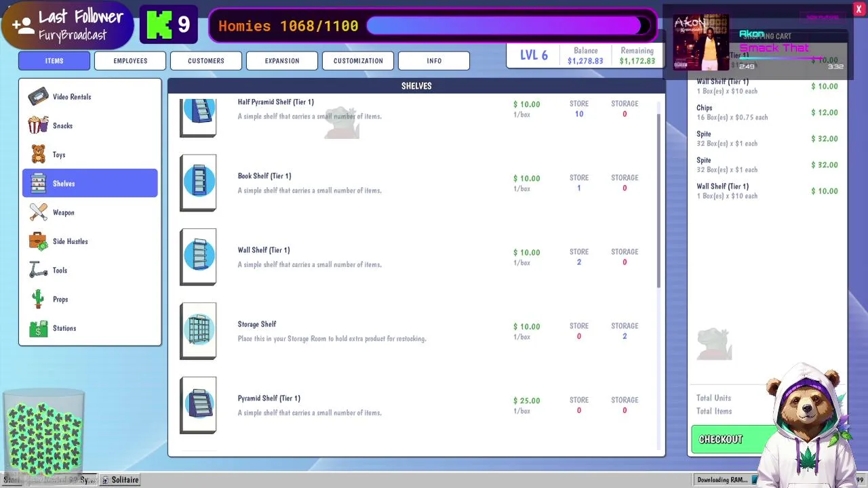Click the FuryBroadcast follower name
Viewport: 868px width, 488px height.
coord(73,35)
